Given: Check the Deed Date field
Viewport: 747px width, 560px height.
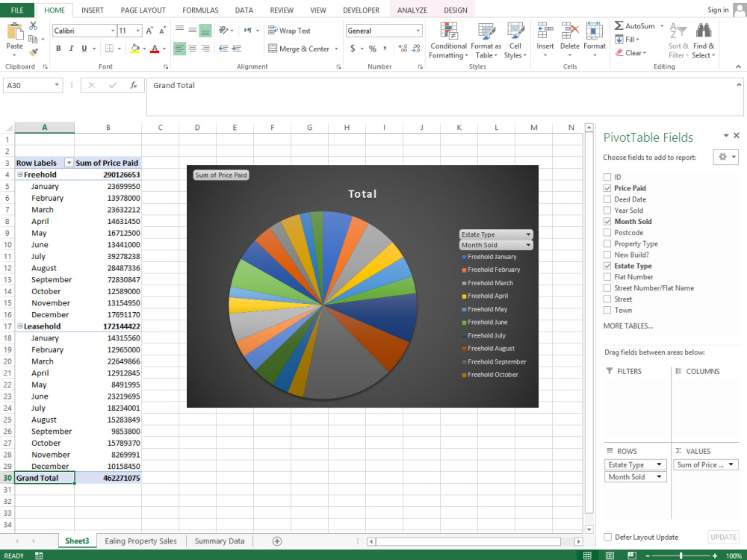Looking at the screenshot, I should click(x=607, y=199).
